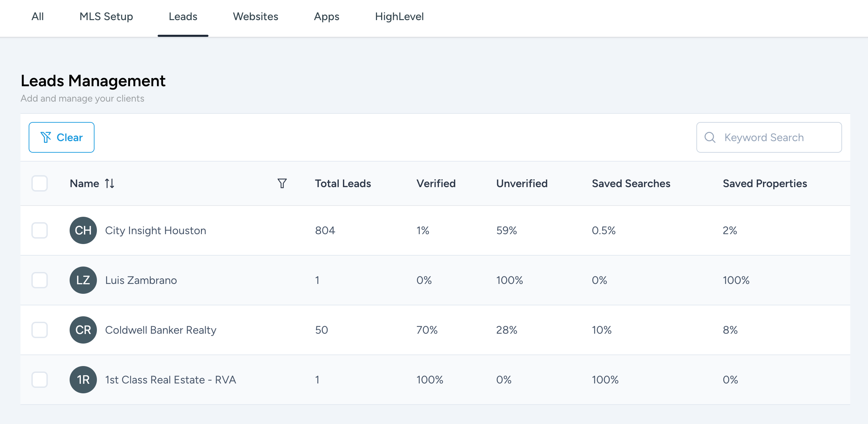Go to the HighLevel tab

coord(399,16)
